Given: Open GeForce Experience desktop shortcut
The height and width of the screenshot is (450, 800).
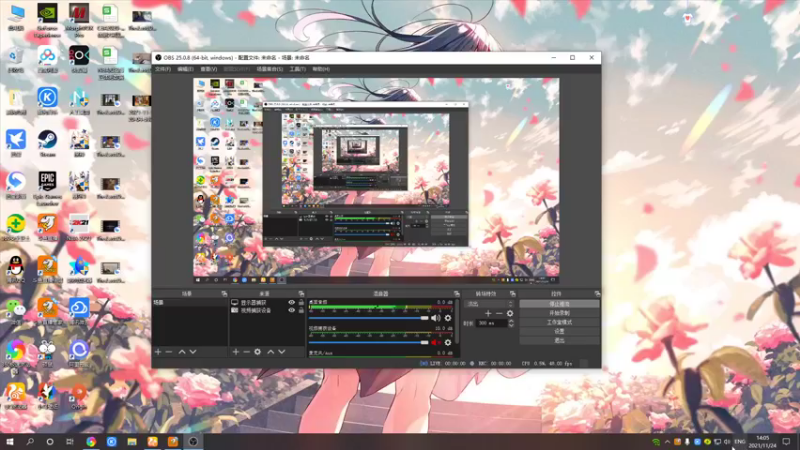Looking at the screenshot, I should click(47, 20).
